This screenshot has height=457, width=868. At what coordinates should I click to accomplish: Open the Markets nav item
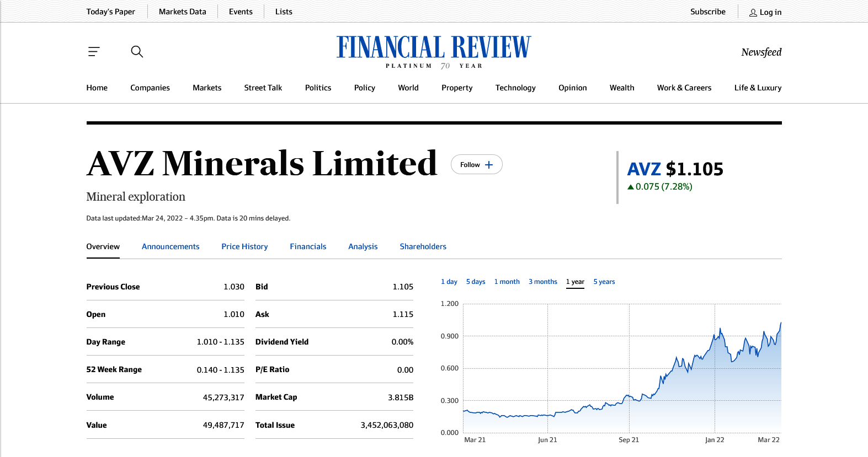coord(207,88)
